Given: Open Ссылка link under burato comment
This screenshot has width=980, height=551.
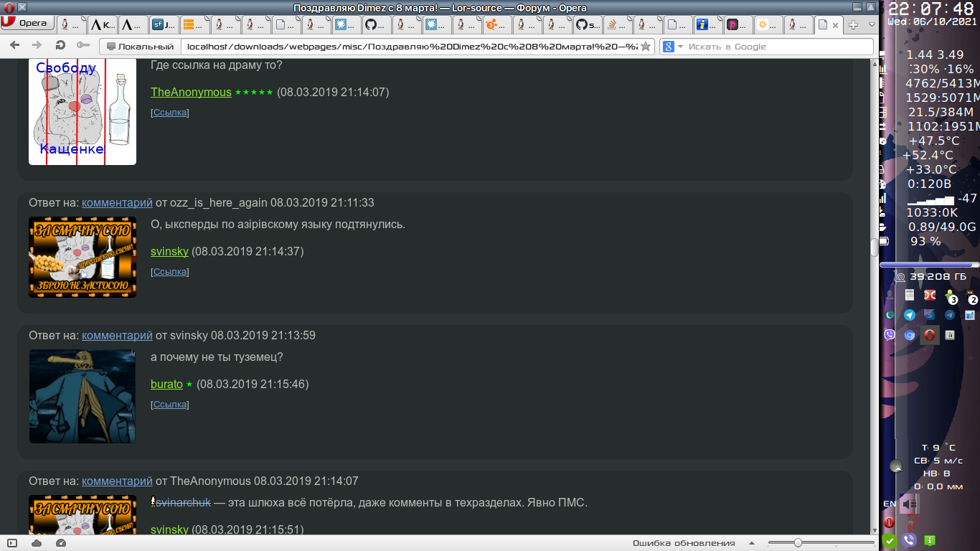Looking at the screenshot, I should click(x=170, y=405).
